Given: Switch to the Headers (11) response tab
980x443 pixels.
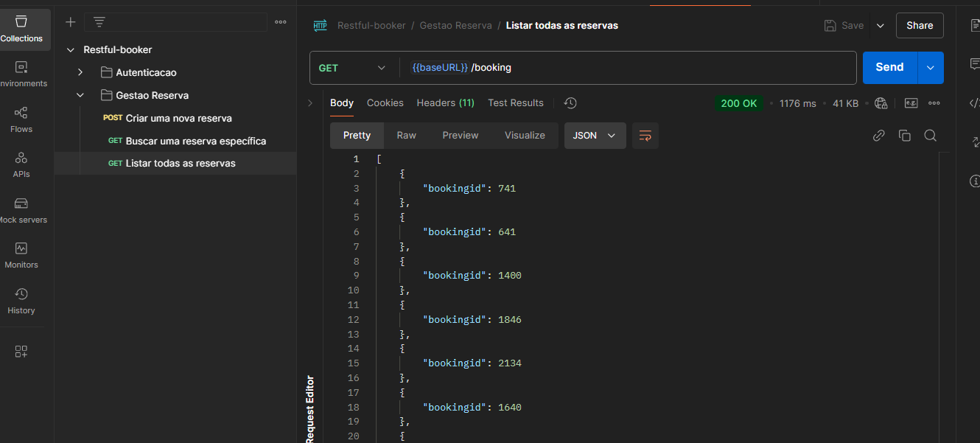Looking at the screenshot, I should (445, 103).
